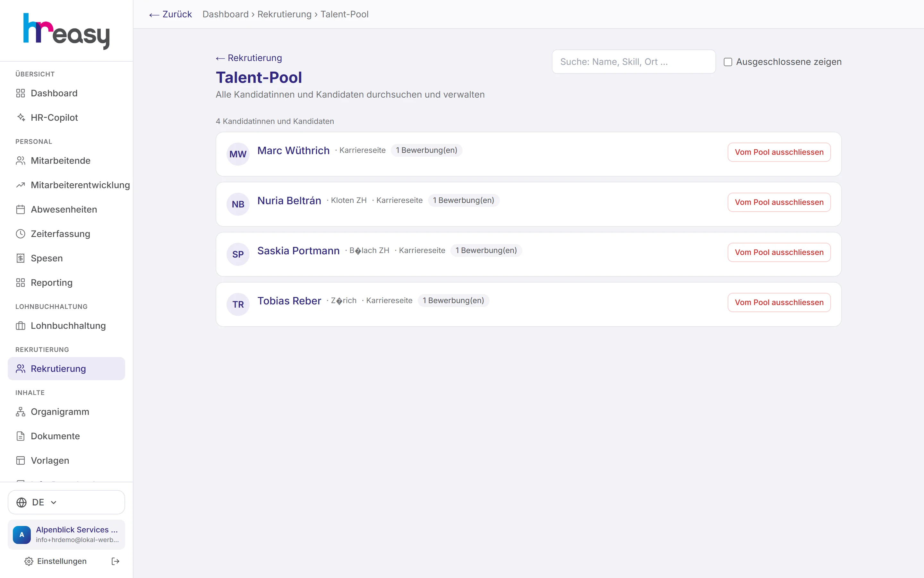Click Dashboard in the breadcrumb

(x=225, y=14)
